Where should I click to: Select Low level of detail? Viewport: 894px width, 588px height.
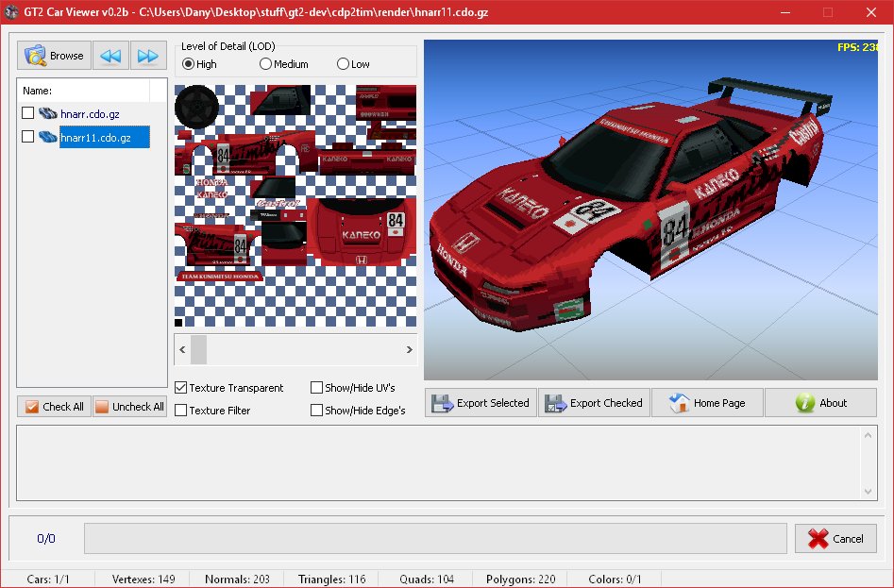353,64
